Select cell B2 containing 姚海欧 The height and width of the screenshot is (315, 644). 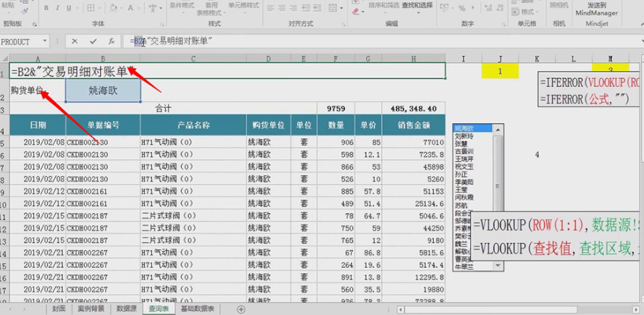point(103,91)
